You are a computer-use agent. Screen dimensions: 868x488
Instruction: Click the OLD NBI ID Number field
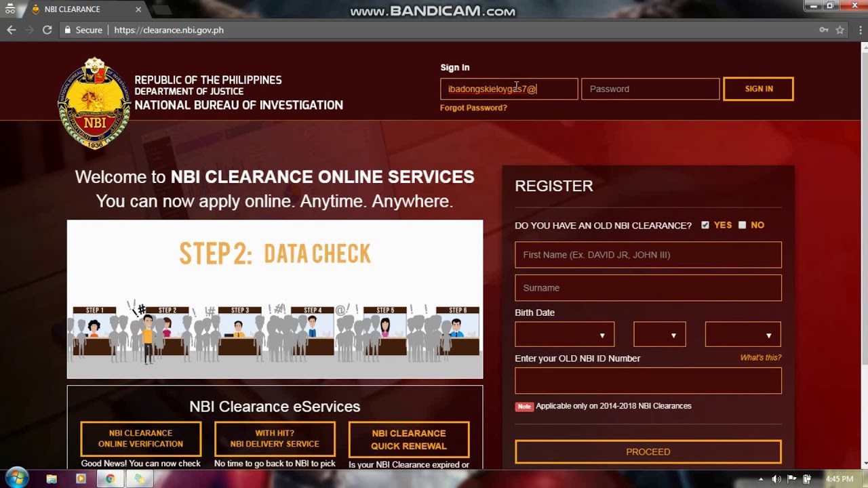click(648, 381)
